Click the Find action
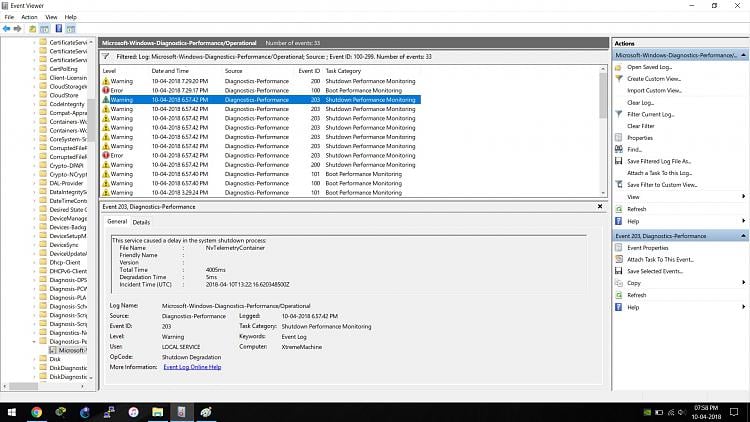This screenshot has width=750, height=422. tap(634, 149)
